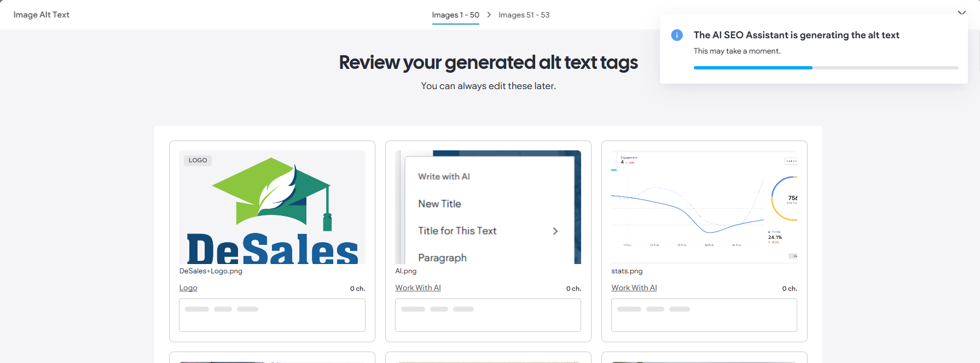Click the arrow chevron beside 'Title for This Text'

tap(555, 231)
